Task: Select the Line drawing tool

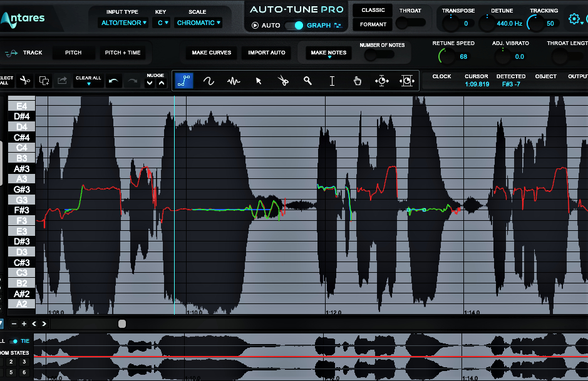Action: [x=183, y=81]
